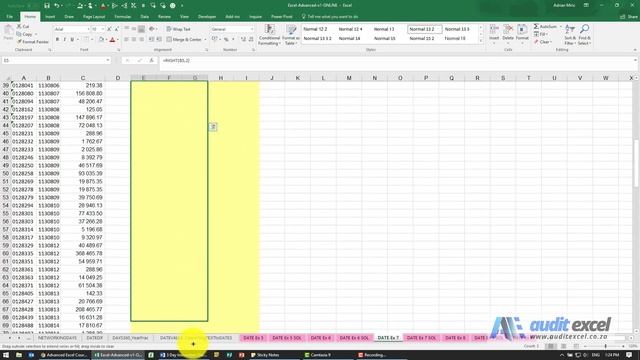640x360 pixels.
Task: Open the DATE Ex 5 sheet tab
Action: tap(253, 338)
